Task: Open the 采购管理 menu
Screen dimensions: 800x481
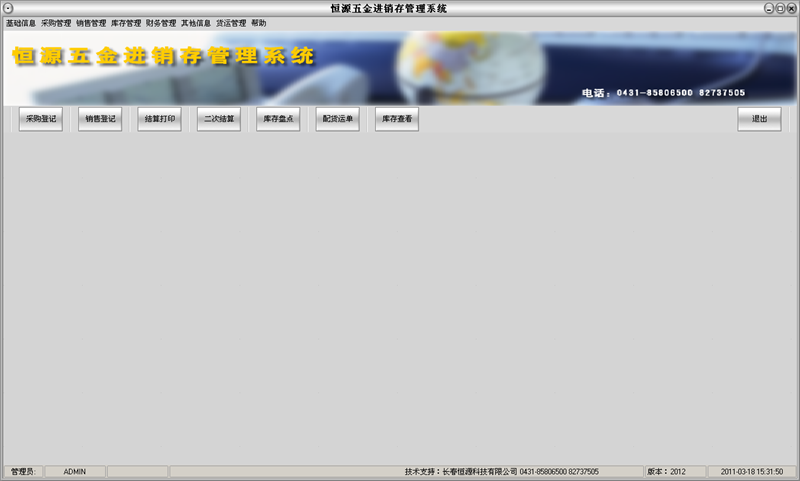Action: pos(56,23)
